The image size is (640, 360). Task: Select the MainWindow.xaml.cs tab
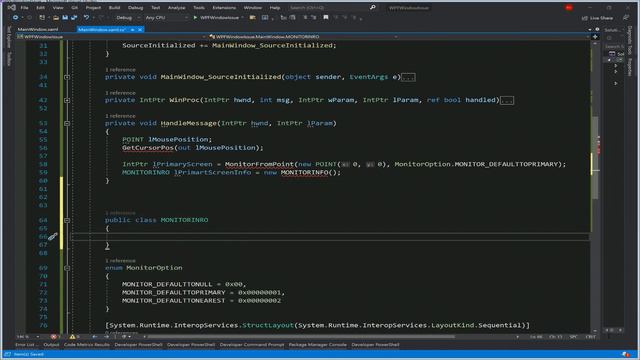coord(102,29)
